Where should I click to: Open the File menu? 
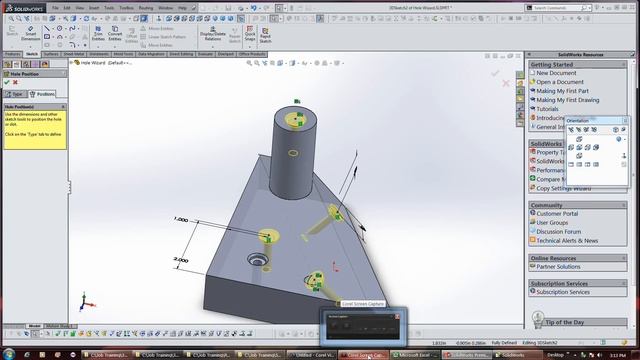pyautogui.click(x=55, y=8)
